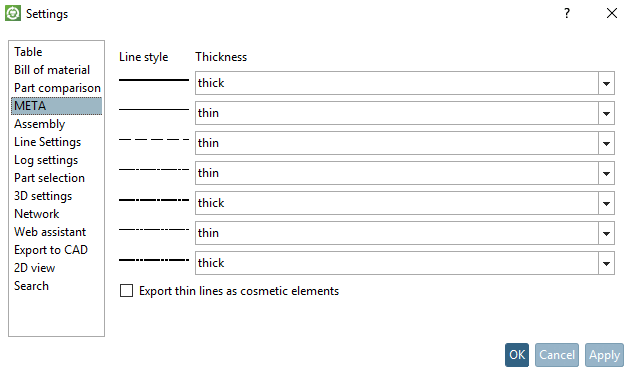Screen dimensions: 633x373
Task: Select the Export to CAD category
Action: point(51,250)
